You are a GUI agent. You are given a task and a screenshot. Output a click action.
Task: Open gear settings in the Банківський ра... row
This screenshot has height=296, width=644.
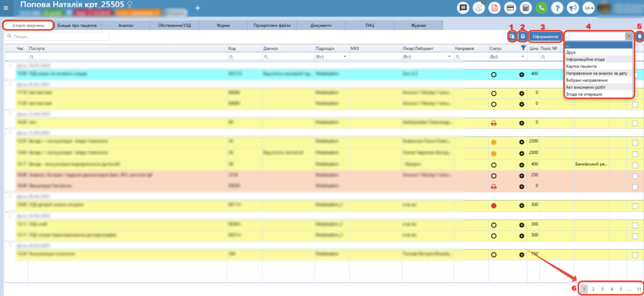[521, 165]
